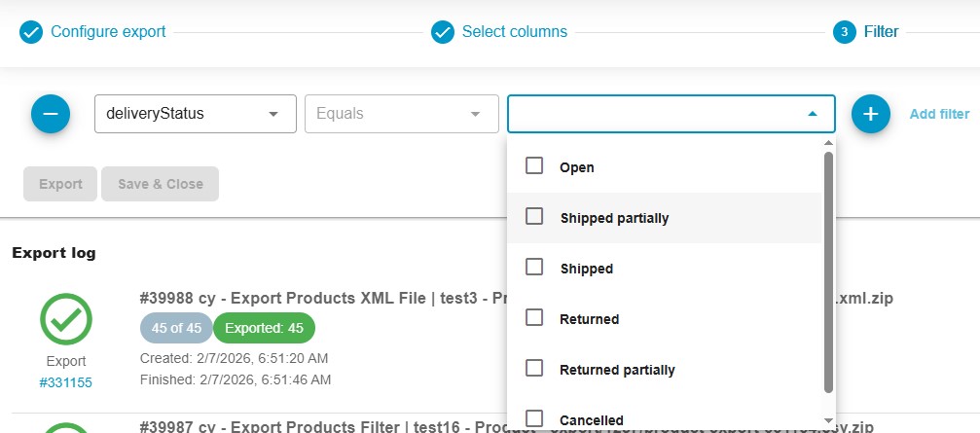Click Configure export step checkmark icon
Viewport: 980px width, 433px height.
coord(31,32)
